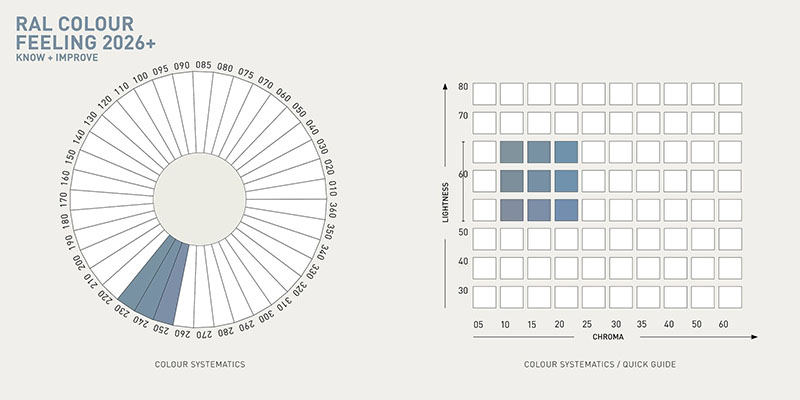Select the swatch at lightness 60, chroma 10

[x=512, y=181]
